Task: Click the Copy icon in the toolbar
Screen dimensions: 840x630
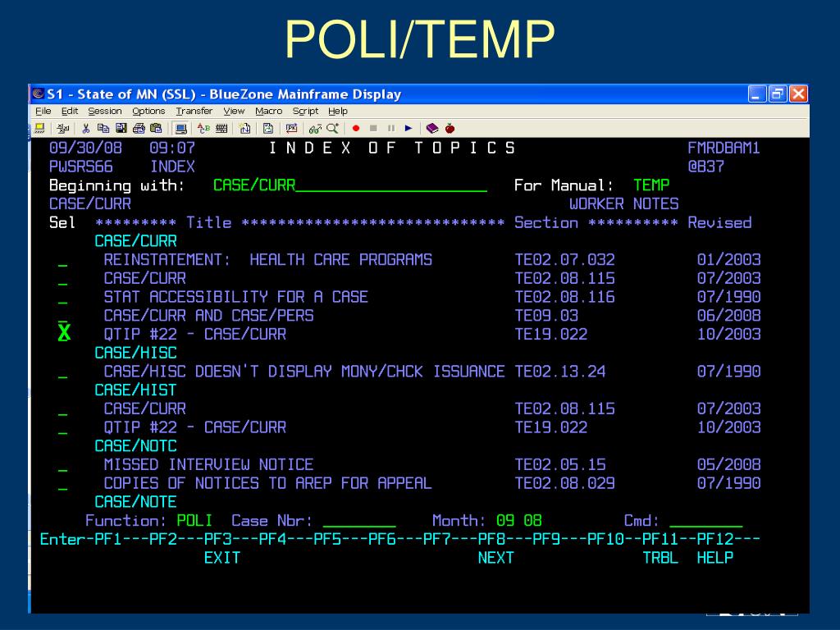Action: tap(103, 129)
